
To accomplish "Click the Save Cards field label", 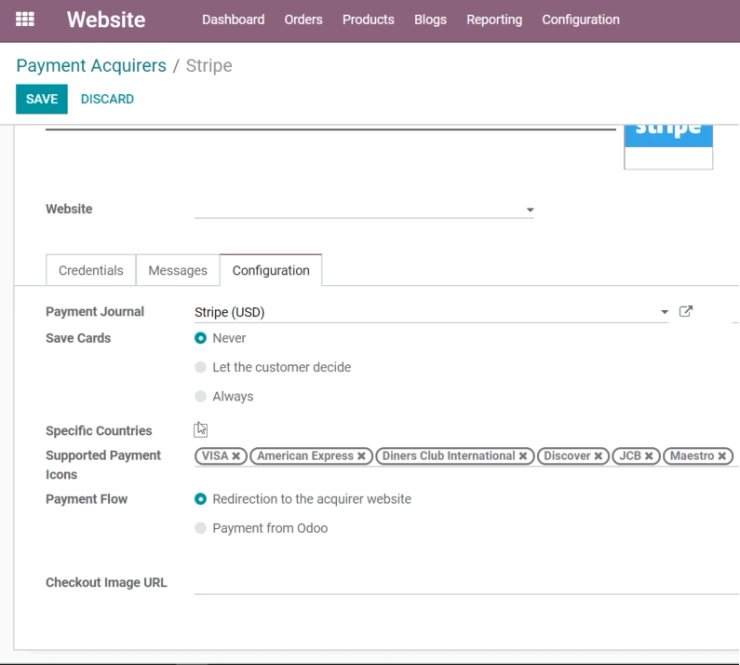I will (78, 338).
